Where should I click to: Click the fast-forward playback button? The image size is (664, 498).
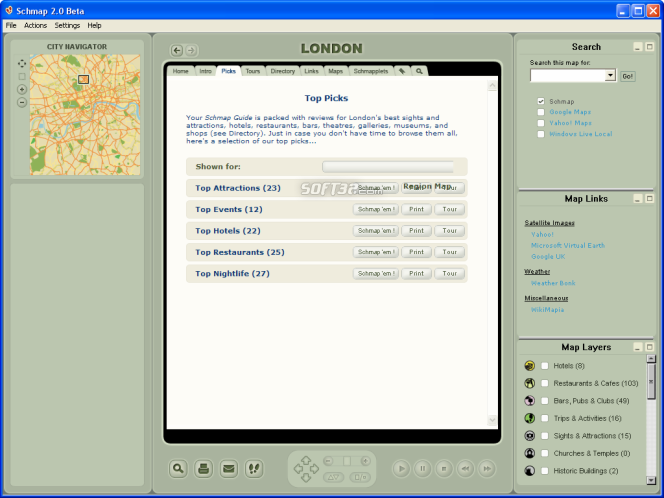click(x=487, y=469)
